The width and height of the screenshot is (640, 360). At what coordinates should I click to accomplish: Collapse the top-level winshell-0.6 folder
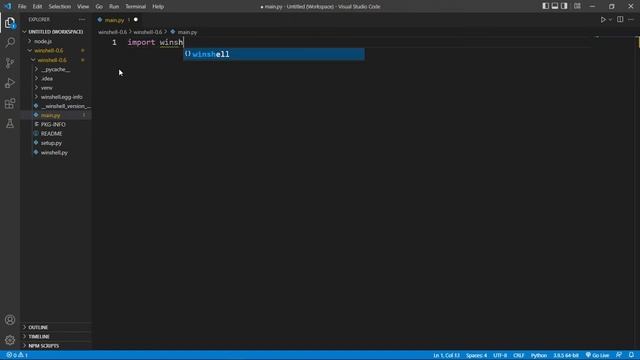coord(49,51)
